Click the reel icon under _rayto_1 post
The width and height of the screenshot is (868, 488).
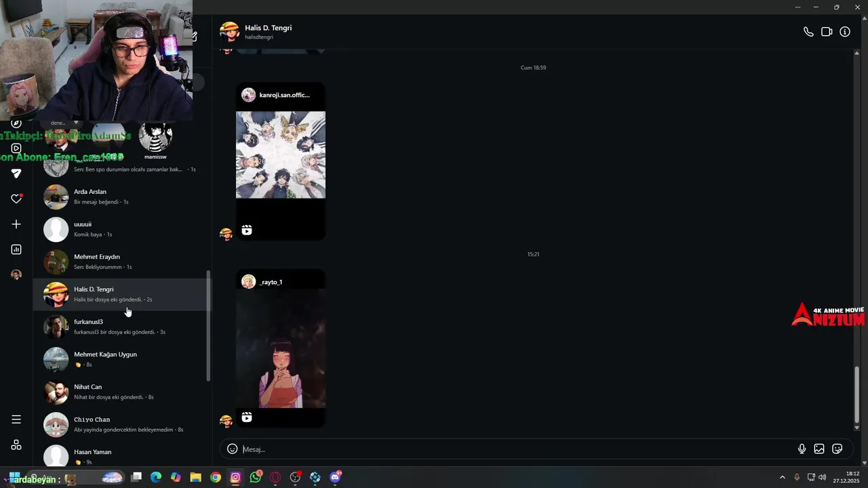coord(247,418)
